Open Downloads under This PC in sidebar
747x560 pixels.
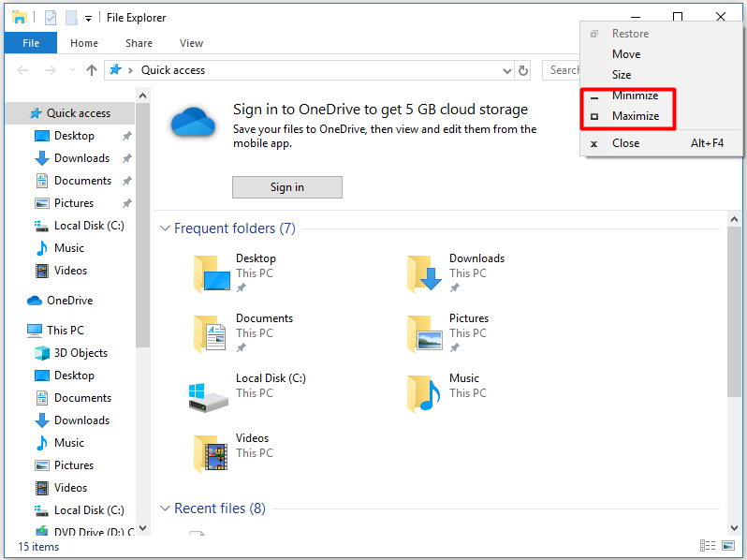pyautogui.click(x=70, y=420)
